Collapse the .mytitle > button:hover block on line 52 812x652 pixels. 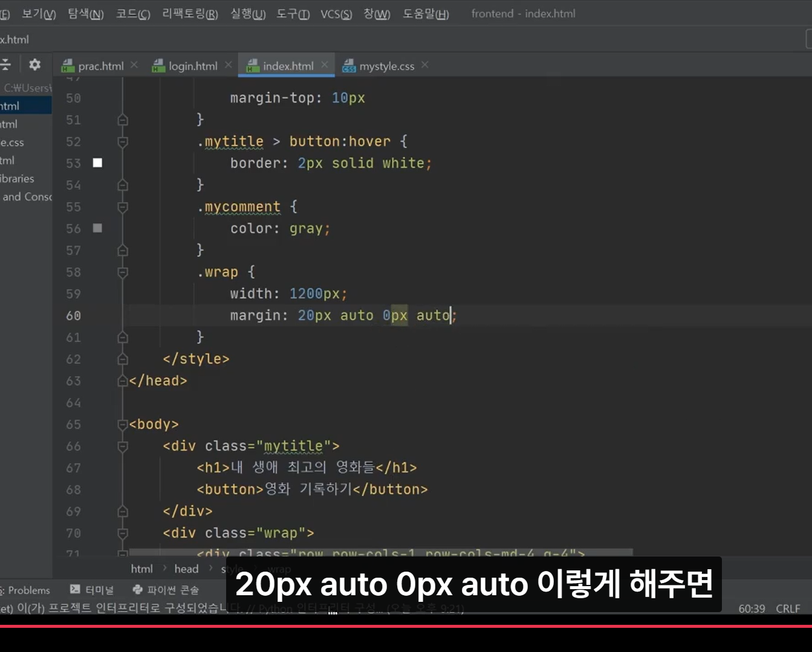tap(123, 141)
